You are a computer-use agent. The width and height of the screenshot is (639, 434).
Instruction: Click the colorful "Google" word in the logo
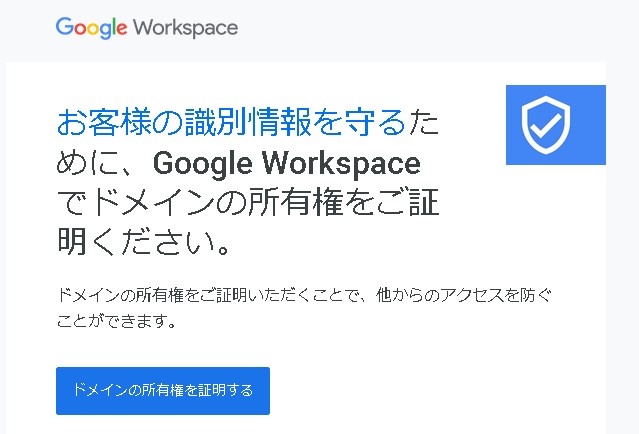pyautogui.click(x=91, y=27)
